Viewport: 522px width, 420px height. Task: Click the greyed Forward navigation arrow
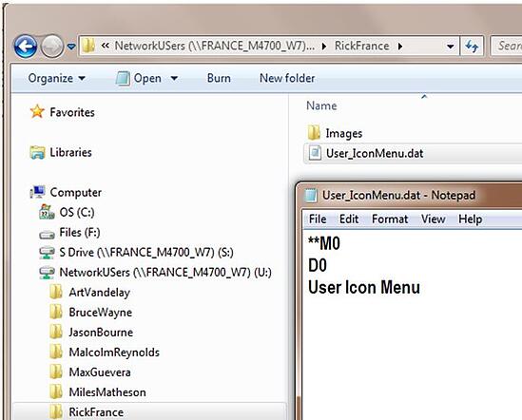click(52, 47)
